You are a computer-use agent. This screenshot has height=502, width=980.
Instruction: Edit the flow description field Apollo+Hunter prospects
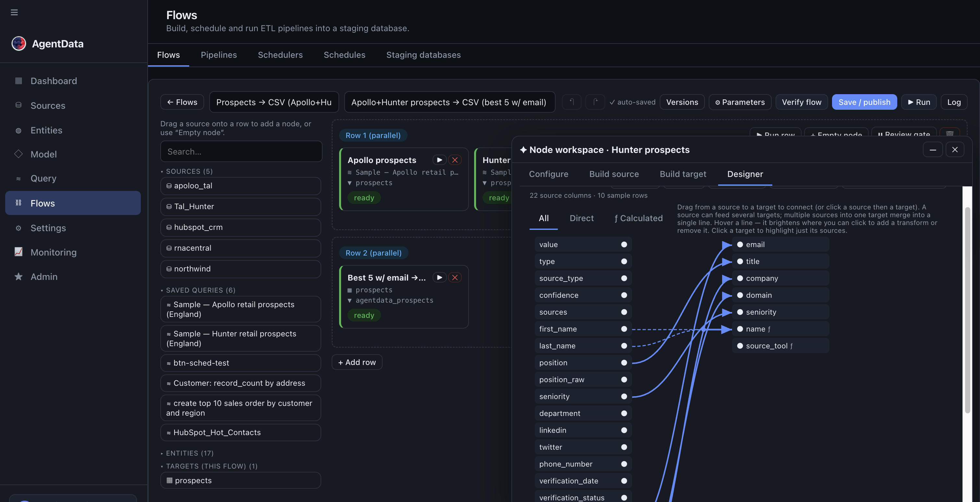pyautogui.click(x=449, y=102)
